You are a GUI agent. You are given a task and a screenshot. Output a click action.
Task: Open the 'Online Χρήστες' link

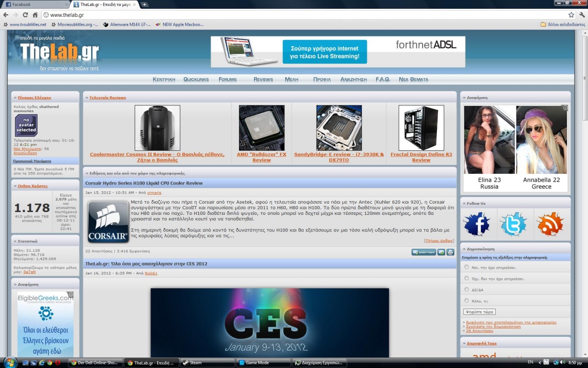tap(33, 186)
